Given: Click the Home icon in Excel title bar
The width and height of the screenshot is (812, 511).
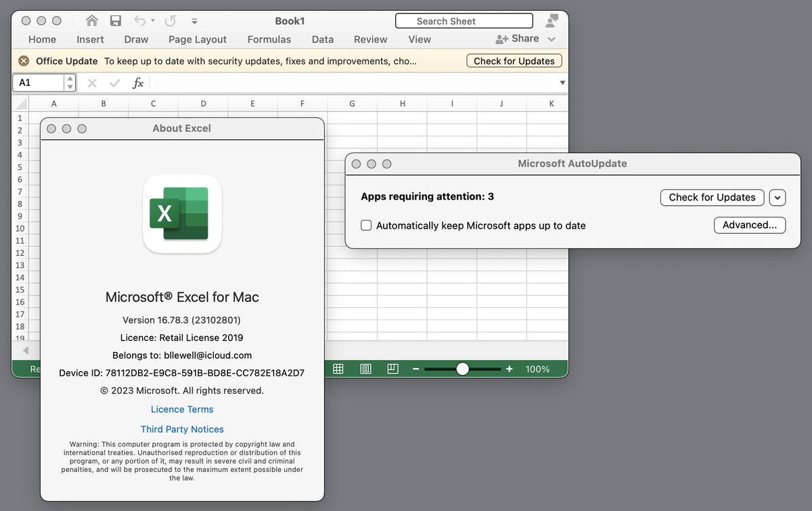Looking at the screenshot, I should click(x=92, y=21).
